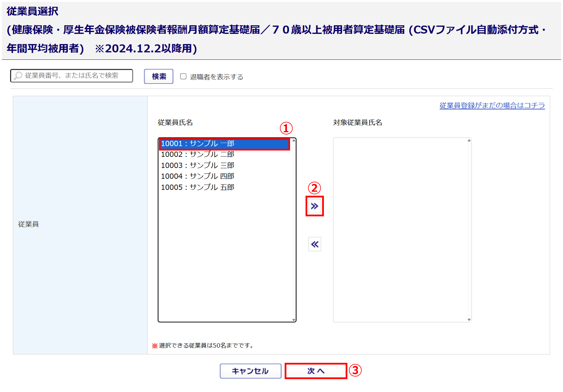
Task: Click the remove double left arrow button
Action: point(314,244)
